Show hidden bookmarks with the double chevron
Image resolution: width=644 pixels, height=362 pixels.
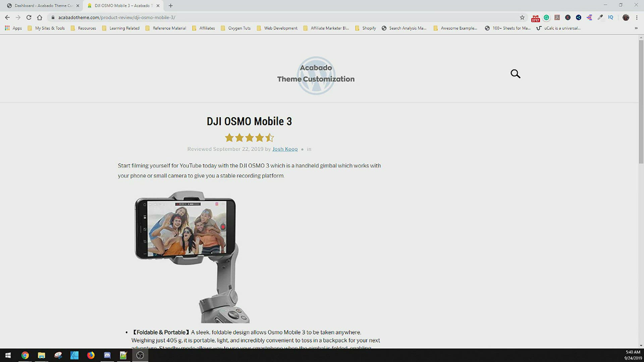pos(636,28)
